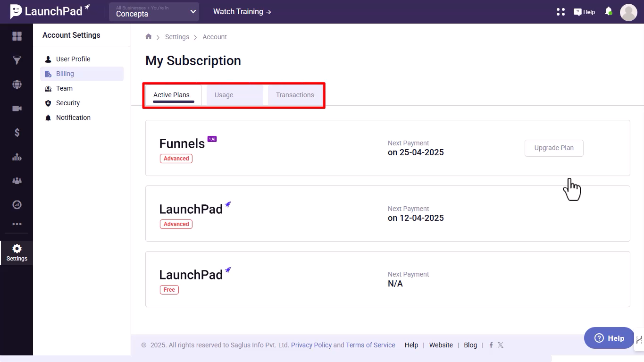Click the Free badge under LaunchPad

(x=169, y=290)
